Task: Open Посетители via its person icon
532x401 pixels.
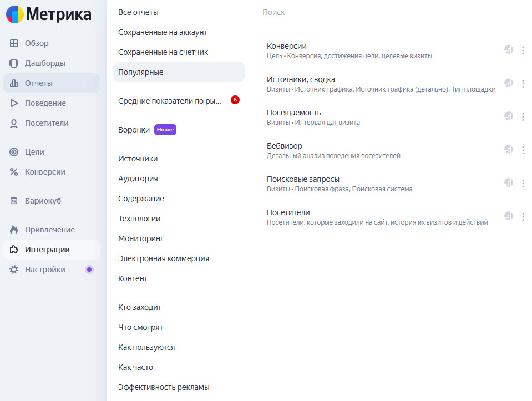Action: tap(14, 123)
